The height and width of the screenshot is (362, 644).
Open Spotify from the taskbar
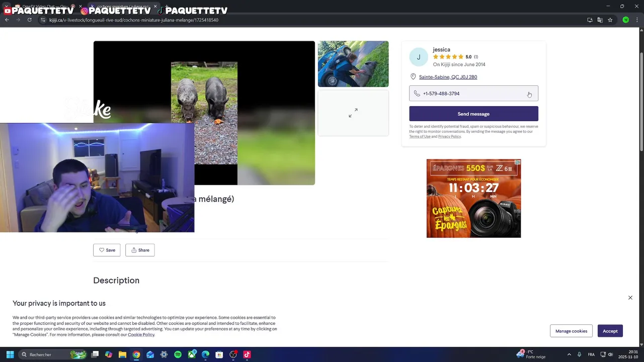178,354
